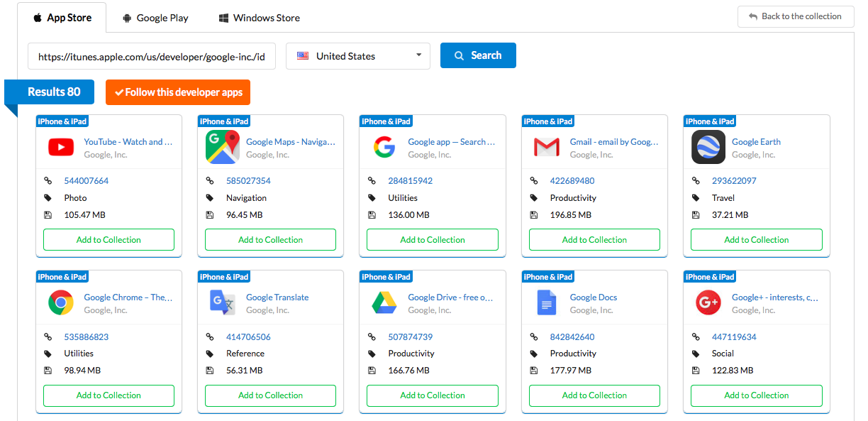Open the United States country dropdown
868x421 pixels.
pyautogui.click(x=357, y=56)
